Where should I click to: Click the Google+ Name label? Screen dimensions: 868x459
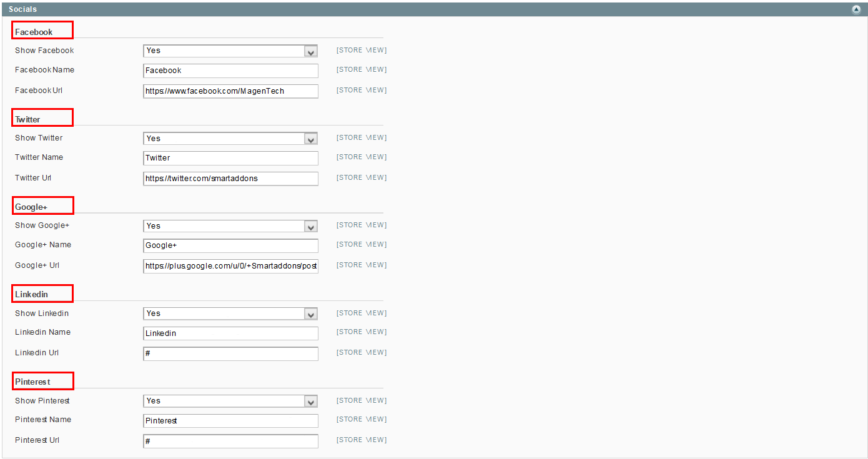(43, 245)
